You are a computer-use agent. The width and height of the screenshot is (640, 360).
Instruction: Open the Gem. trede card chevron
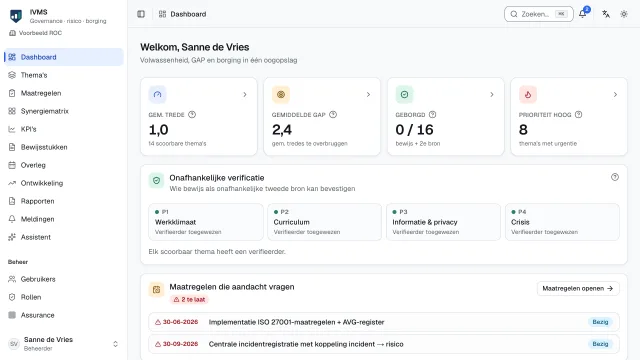pyautogui.click(x=245, y=94)
